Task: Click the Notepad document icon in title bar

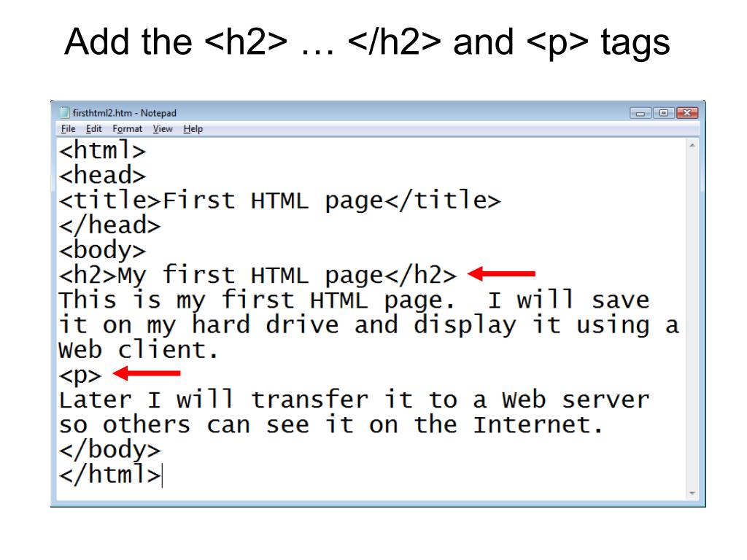Action: [64, 113]
